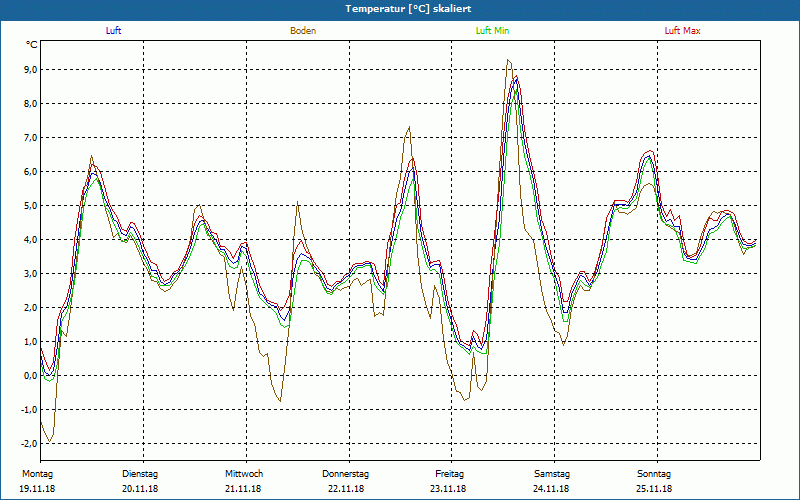Click the 'Luft' legend label
800x500 pixels.
tap(113, 31)
